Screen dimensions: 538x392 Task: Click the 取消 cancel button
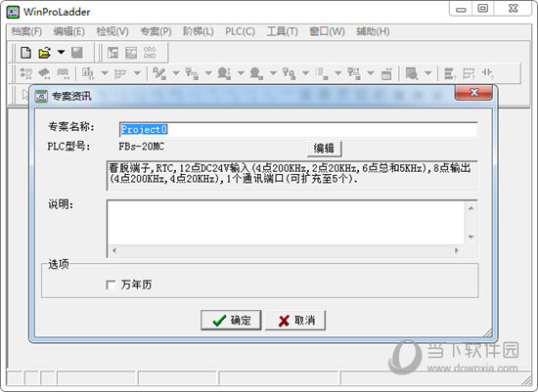[x=295, y=321]
